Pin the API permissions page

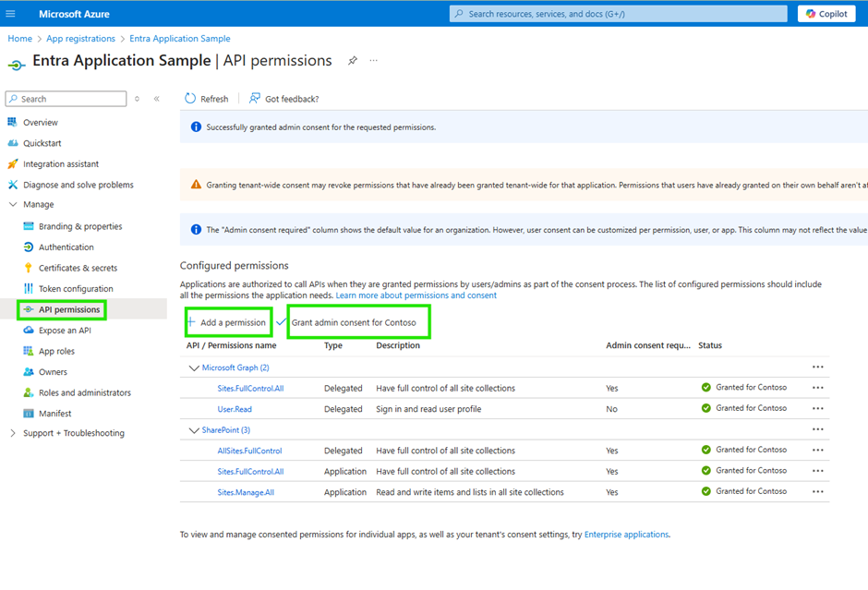pos(353,61)
